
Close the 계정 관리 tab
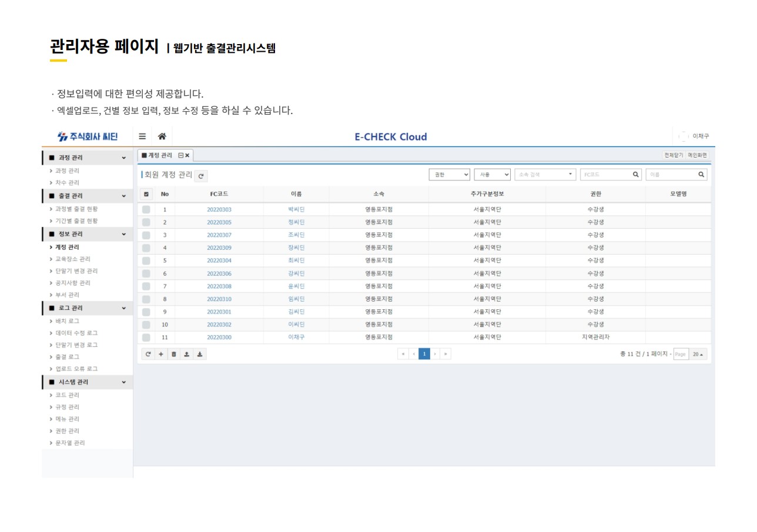click(x=187, y=155)
